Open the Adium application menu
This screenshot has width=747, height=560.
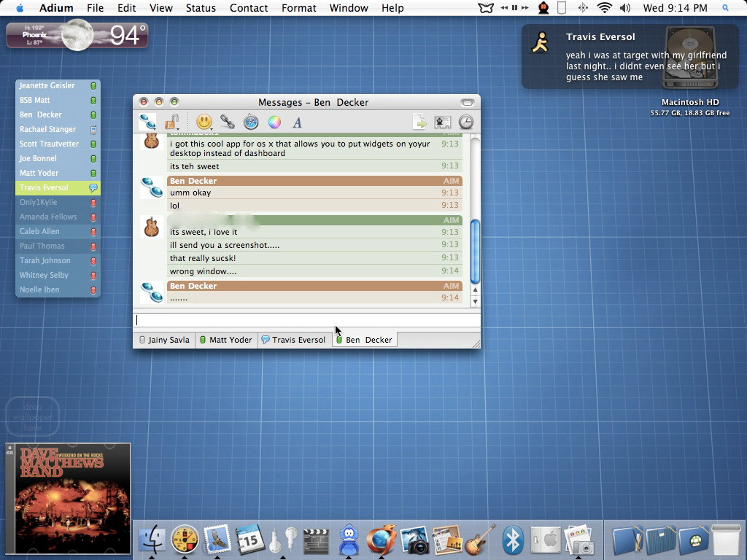click(56, 8)
